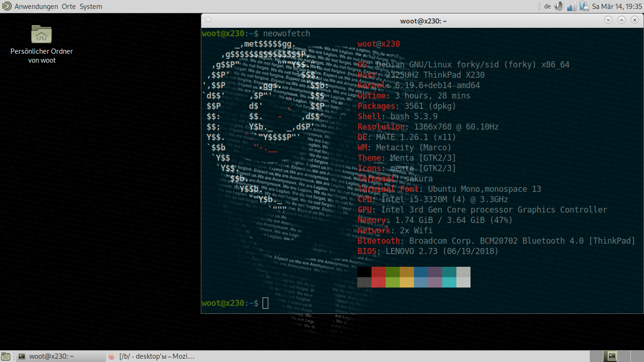Click the bright cyan color block in the terminal palette
Viewport: 644px width, 362px height.
449,282
